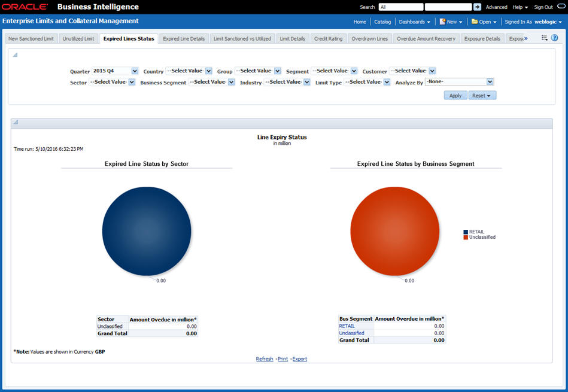
Task: Open the Country dropdown
Action: (209, 71)
